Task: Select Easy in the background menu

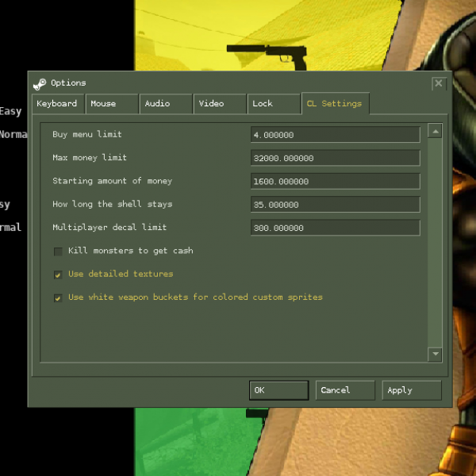Action: pos(10,111)
